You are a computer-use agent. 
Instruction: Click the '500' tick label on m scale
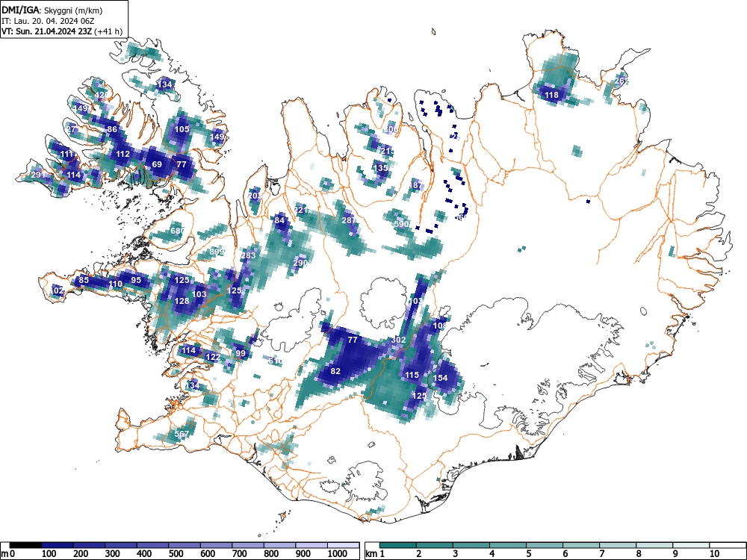pyautogui.click(x=176, y=554)
